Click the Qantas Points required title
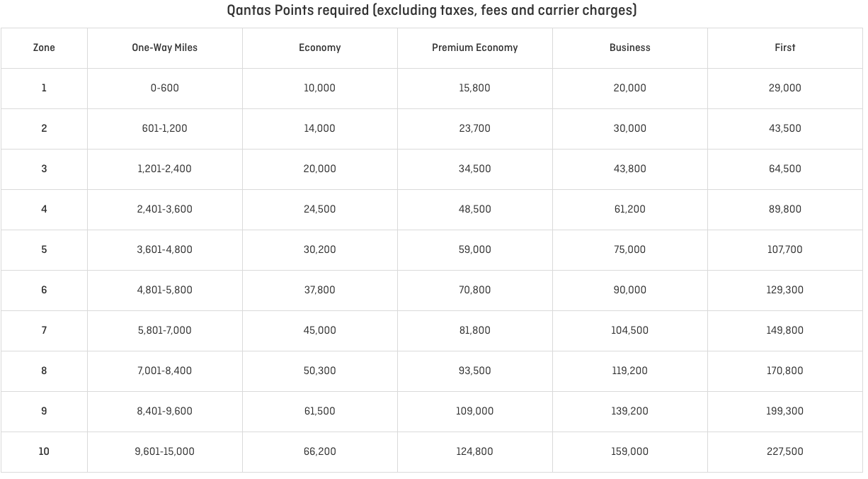The width and height of the screenshot is (868, 479). click(431, 11)
